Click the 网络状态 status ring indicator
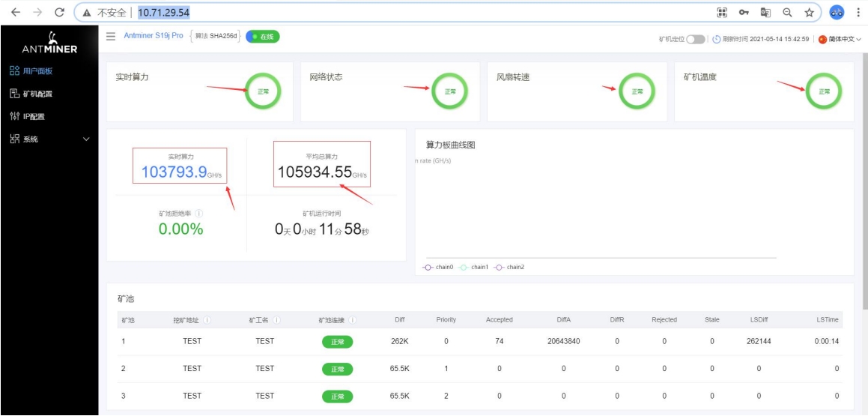The width and height of the screenshot is (868, 416). point(449,91)
